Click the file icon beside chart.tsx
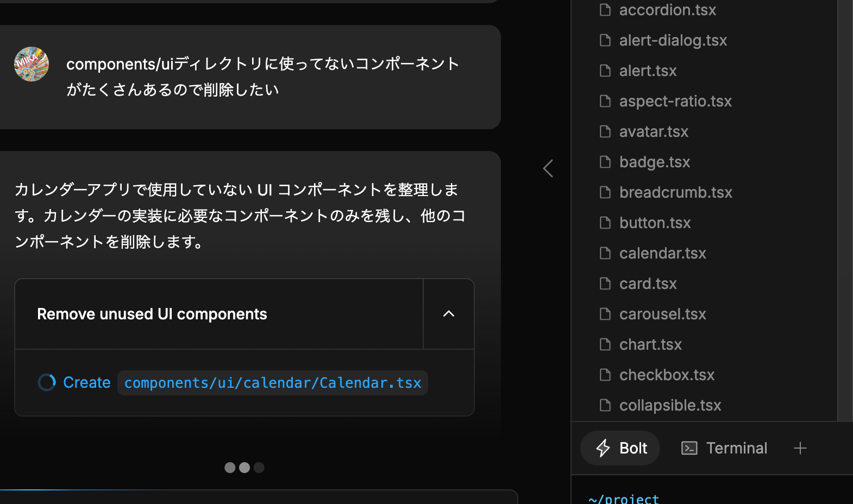Screen dimensions: 853x504 605,344
